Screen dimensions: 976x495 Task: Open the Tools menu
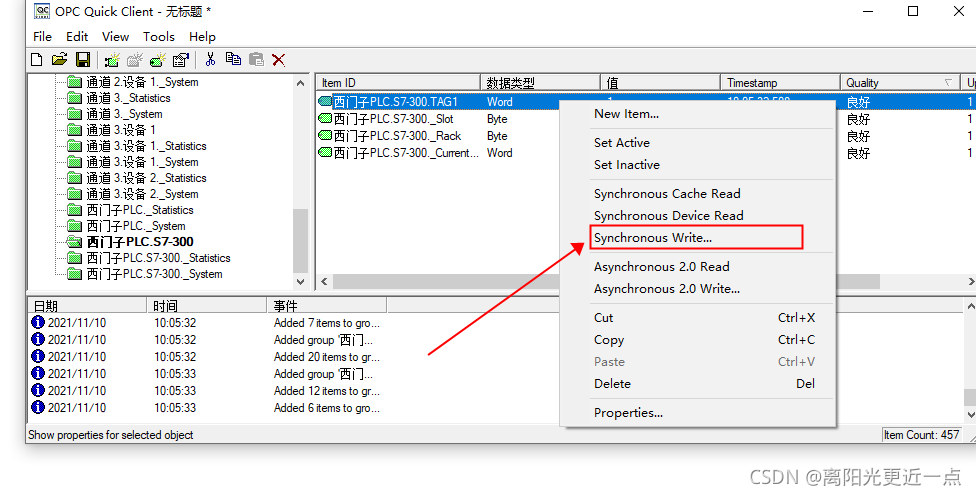tap(159, 37)
